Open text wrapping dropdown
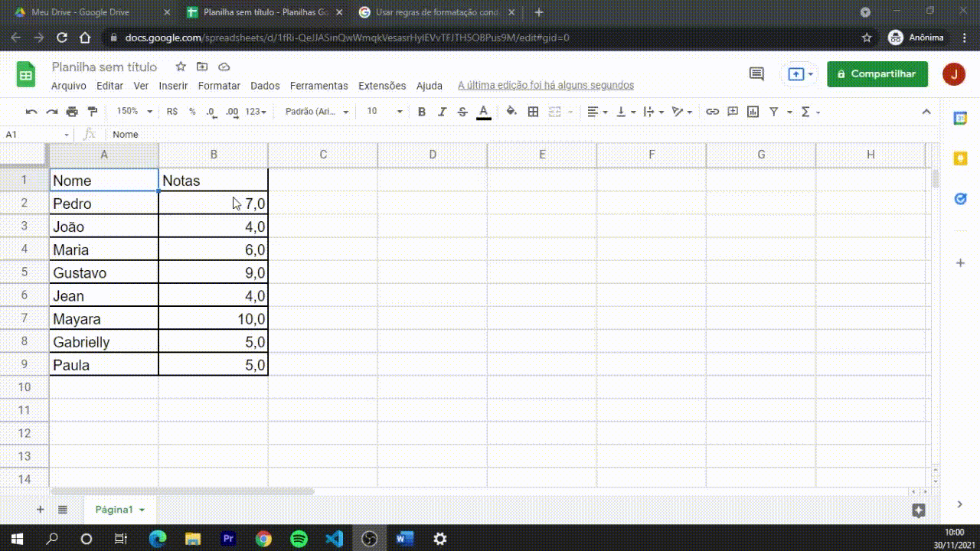The width and height of the screenshot is (980, 551). [x=653, y=112]
